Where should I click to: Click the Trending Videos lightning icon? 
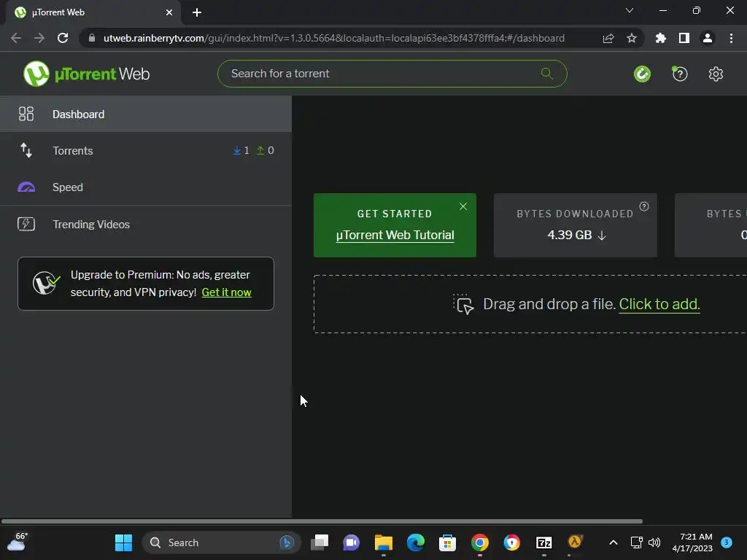pyautogui.click(x=26, y=224)
